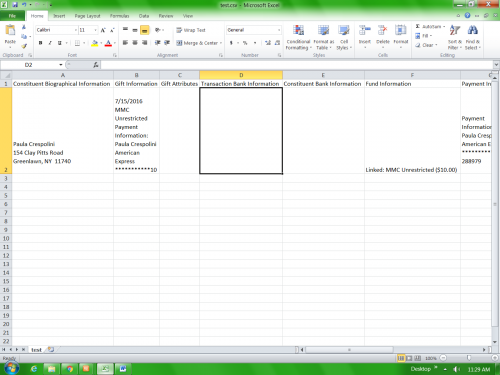
Task: Click the Format Painter brush icon
Action: point(24,46)
